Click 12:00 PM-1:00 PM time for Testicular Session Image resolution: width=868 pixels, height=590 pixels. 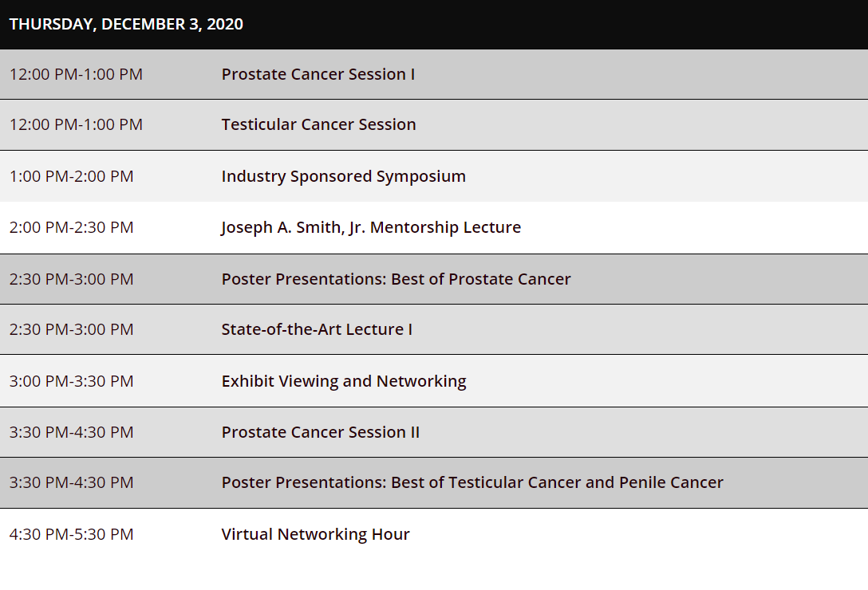(76, 124)
